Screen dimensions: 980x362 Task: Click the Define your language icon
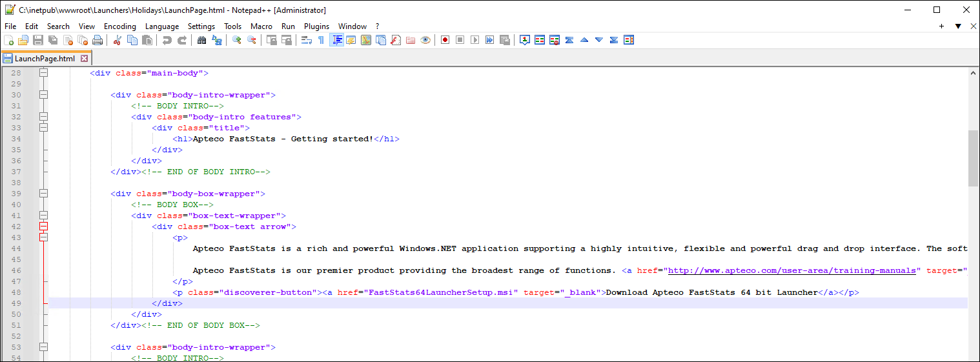click(351, 40)
